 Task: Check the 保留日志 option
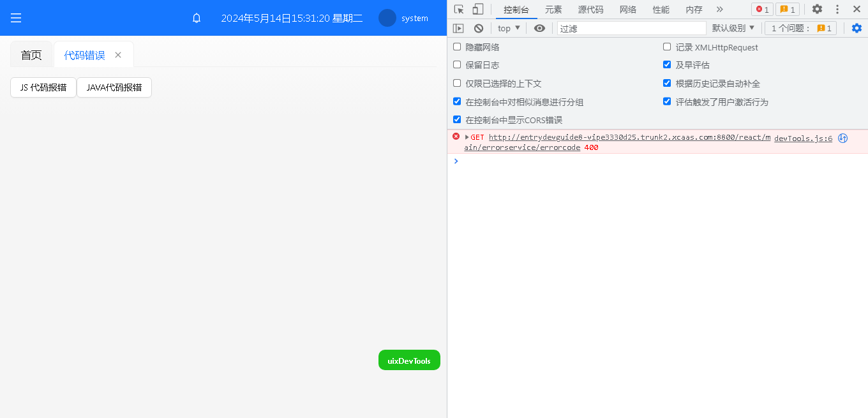coord(457,65)
